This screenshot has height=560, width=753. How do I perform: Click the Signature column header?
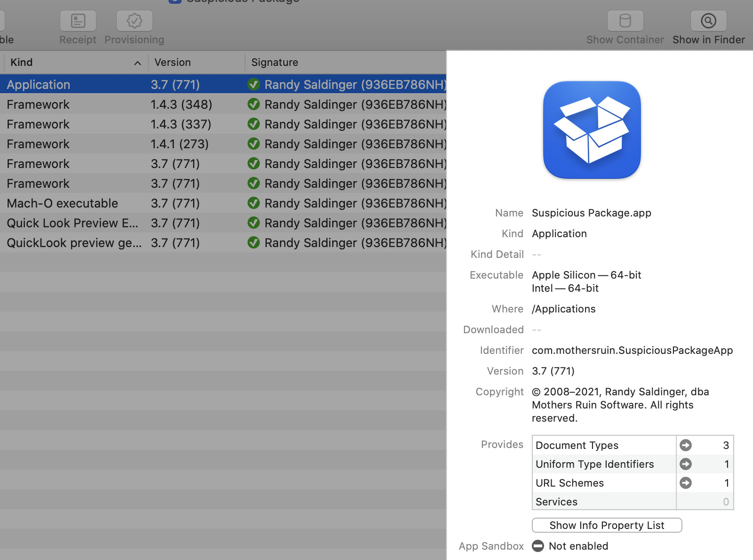pos(345,62)
